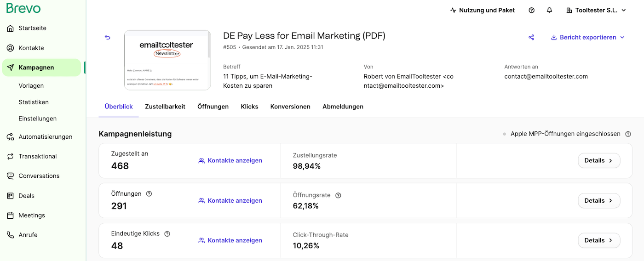Show contacts for Zugestellt an
Viewport: 644px width, 261px height.
click(x=230, y=161)
